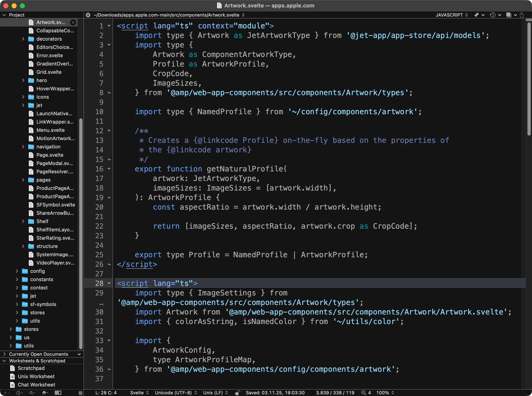Click the sidebar plus add button
This screenshot has width=532, height=396.
(5, 393)
